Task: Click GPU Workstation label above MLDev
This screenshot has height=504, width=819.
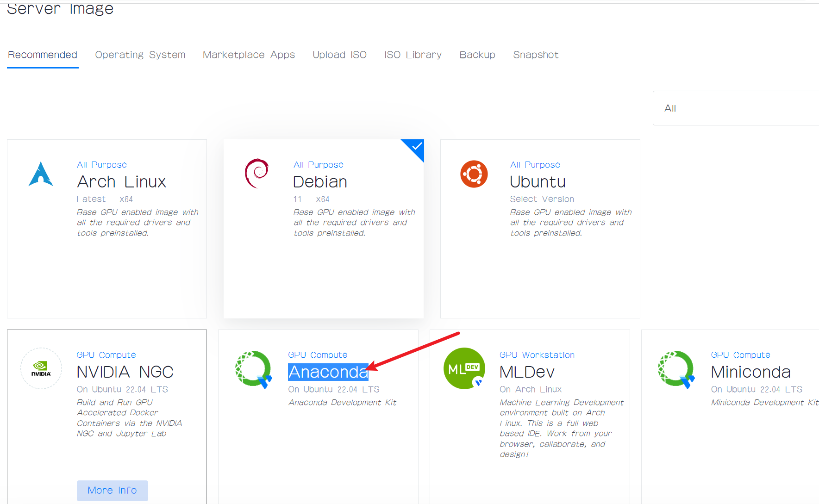Action: click(537, 355)
